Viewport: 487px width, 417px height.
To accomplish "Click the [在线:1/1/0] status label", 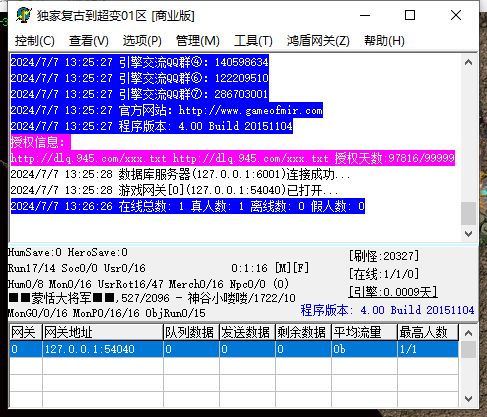I will 384,274.
